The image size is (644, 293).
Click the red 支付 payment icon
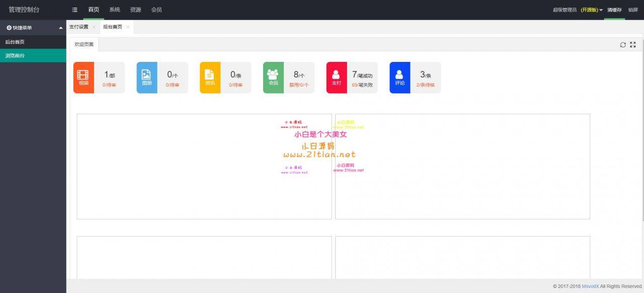click(x=337, y=78)
